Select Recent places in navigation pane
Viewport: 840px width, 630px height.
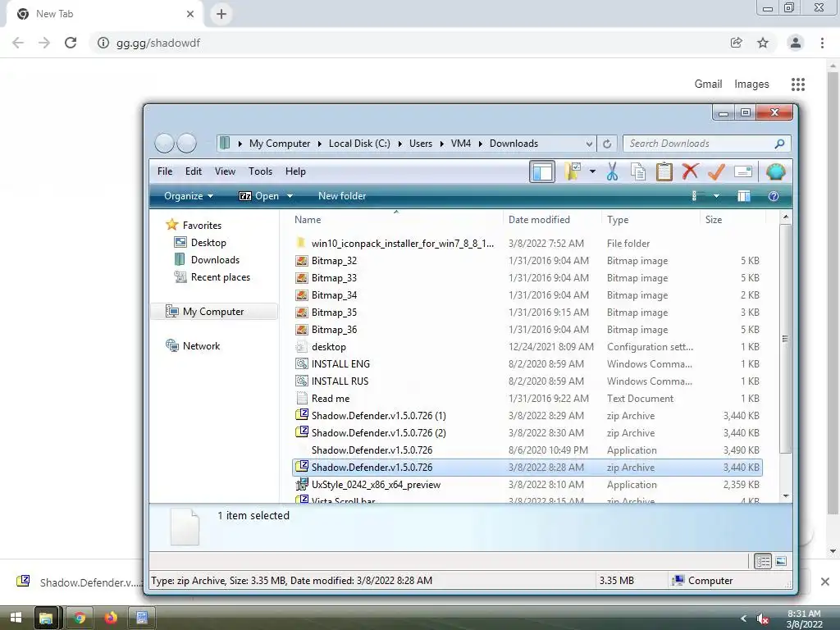click(220, 277)
